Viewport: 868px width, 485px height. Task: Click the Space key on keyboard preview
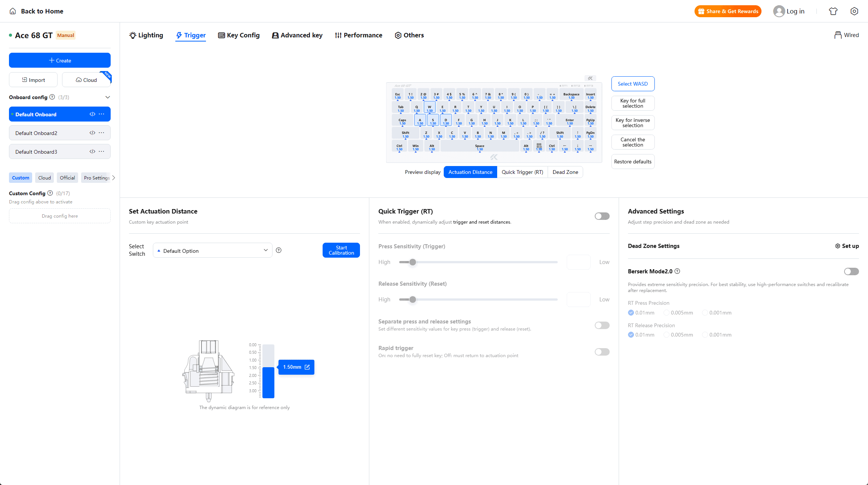point(480,146)
